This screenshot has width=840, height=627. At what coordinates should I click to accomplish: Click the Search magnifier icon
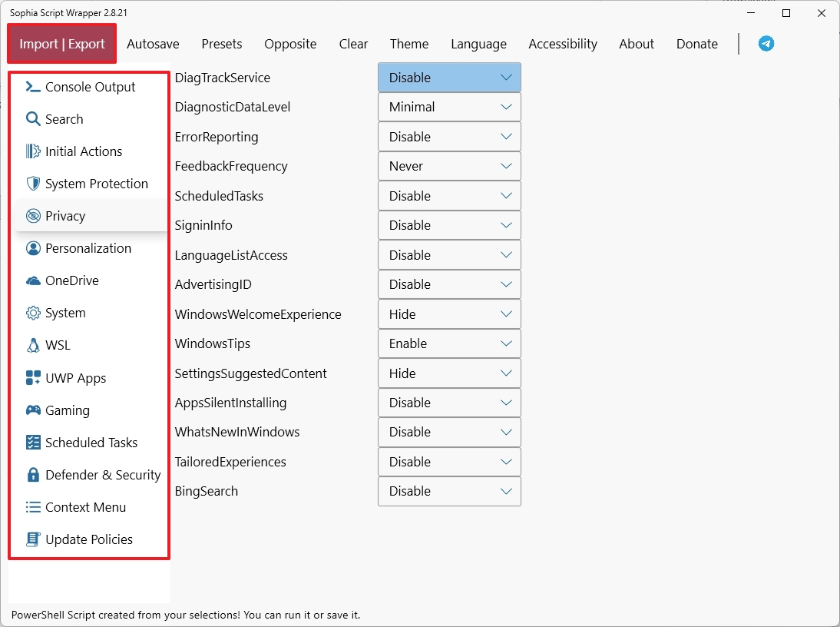33,119
